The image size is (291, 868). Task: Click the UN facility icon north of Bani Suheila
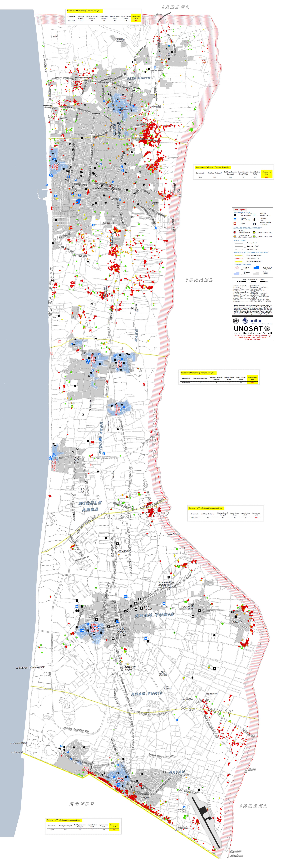pyautogui.click(x=126, y=596)
